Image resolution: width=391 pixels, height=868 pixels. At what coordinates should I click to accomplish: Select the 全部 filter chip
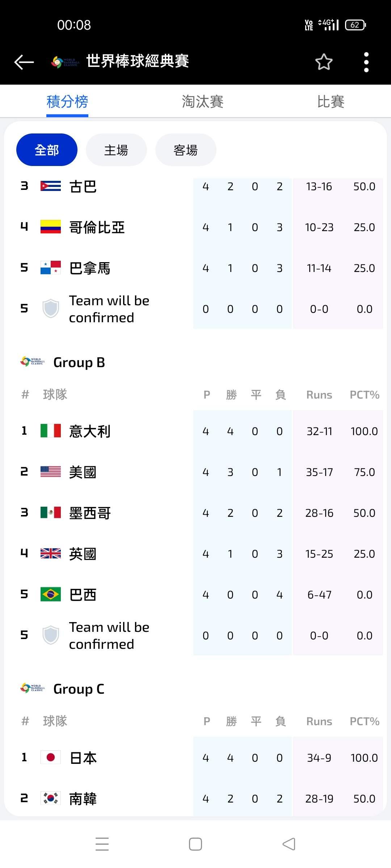[x=47, y=150]
